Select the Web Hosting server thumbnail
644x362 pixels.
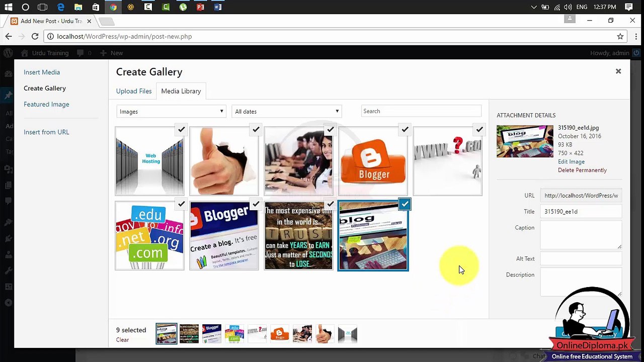click(x=149, y=161)
